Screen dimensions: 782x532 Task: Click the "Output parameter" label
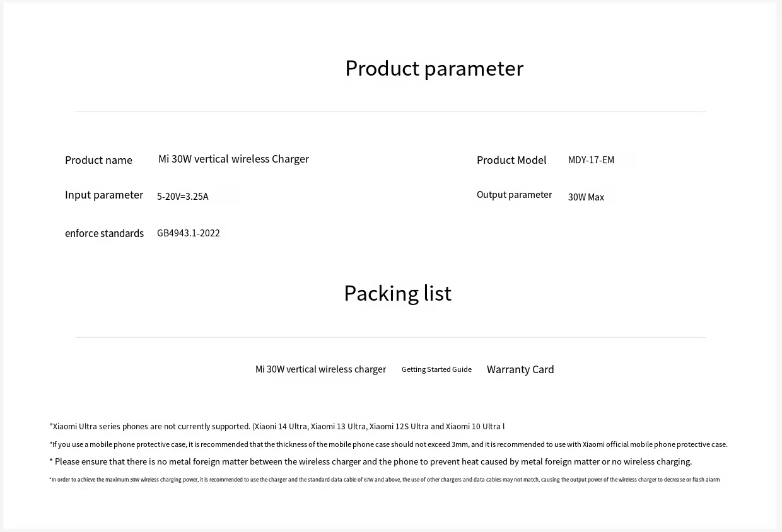coord(514,195)
